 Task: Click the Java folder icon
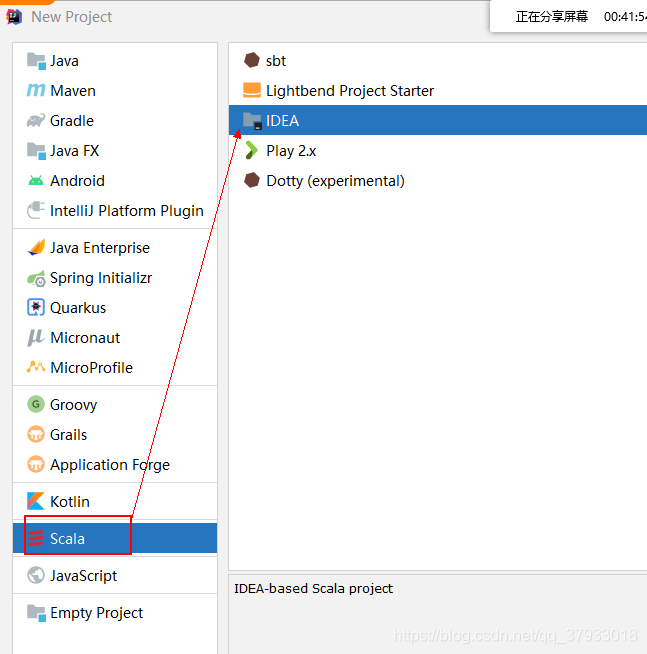(x=36, y=61)
